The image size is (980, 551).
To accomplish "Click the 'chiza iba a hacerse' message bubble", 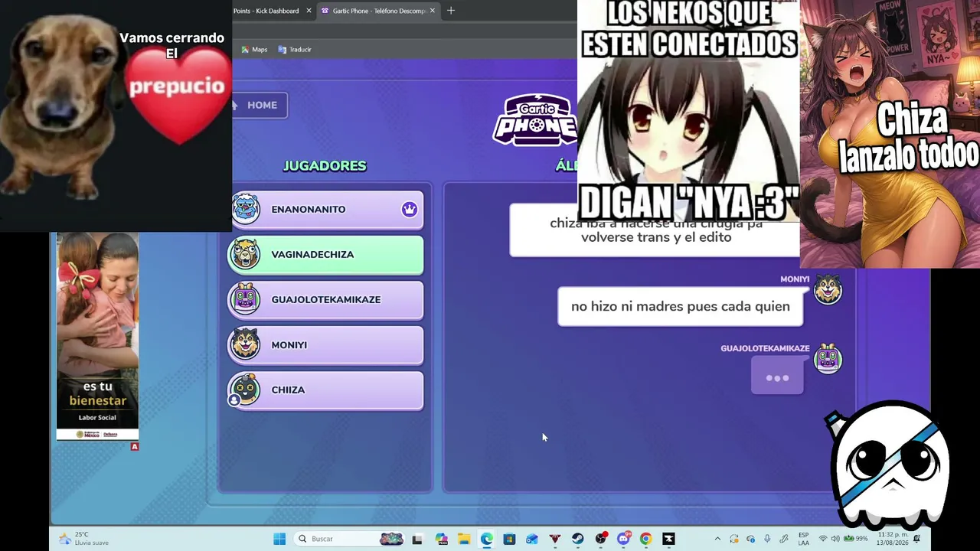I will [x=655, y=230].
